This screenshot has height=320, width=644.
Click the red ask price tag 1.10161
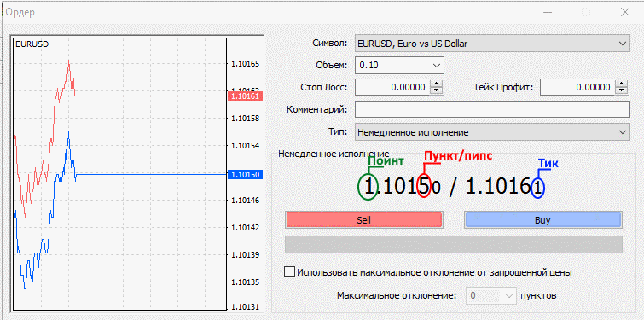(244, 96)
